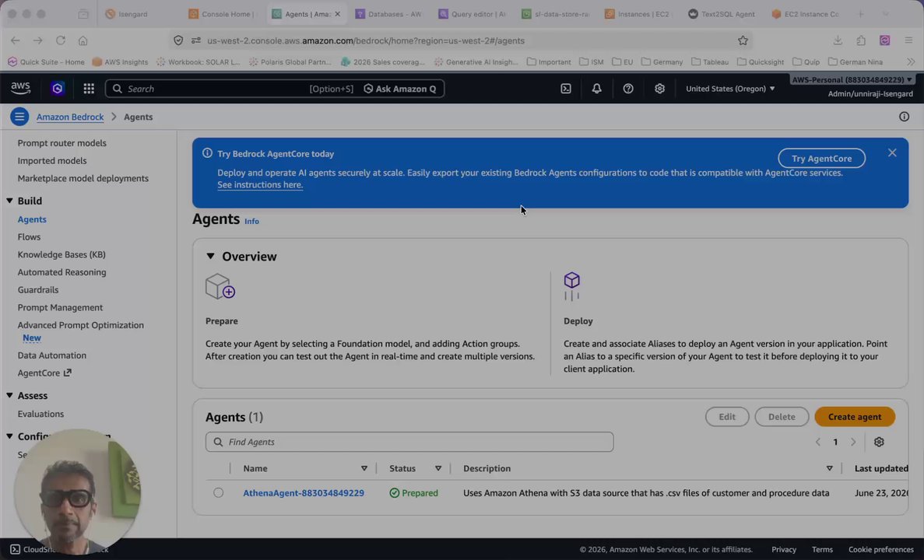Select the AthenaAgent-883034849229 radio button
This screenshot has height=560, width=924.
[218, 493]
